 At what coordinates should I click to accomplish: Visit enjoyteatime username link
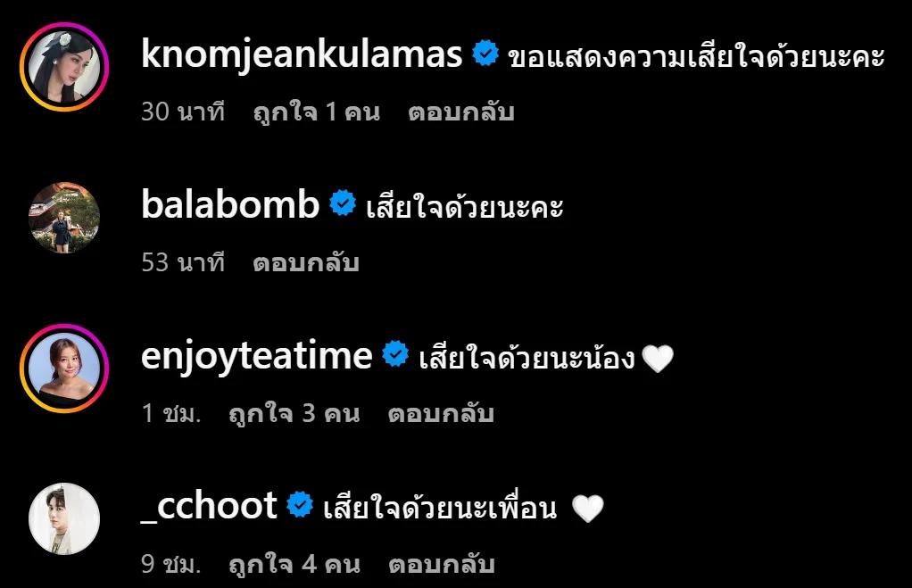[x=256, y=356]
